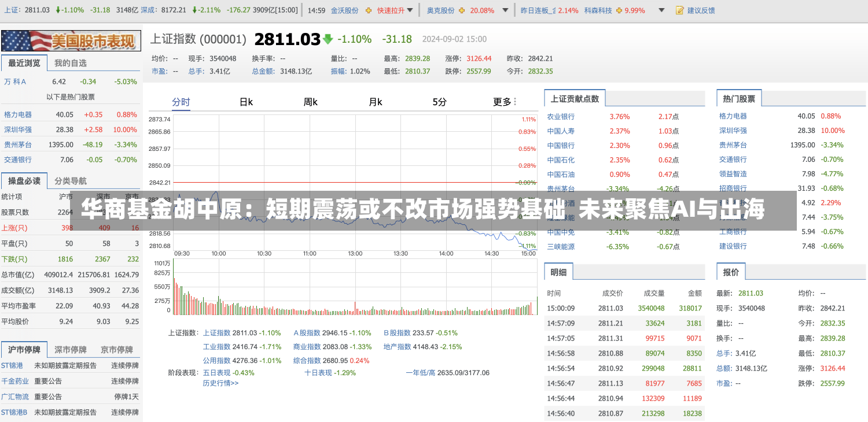
Task: Open the 明细 panel tab
Action: [x=558, y=272]
